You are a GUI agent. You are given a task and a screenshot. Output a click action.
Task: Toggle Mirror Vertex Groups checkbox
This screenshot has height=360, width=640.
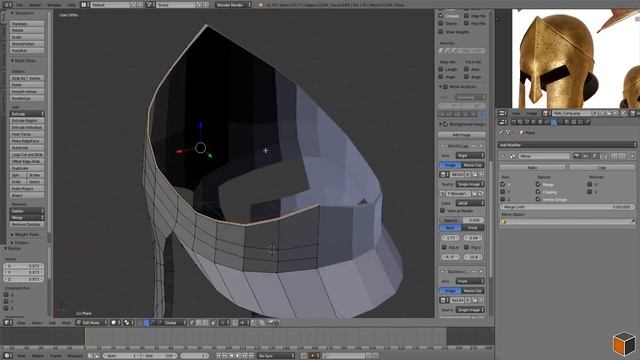click(x=538, y=199)
